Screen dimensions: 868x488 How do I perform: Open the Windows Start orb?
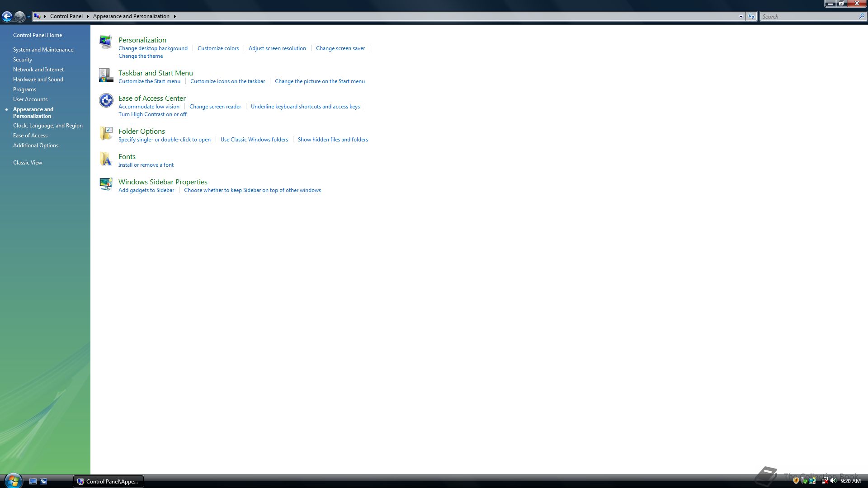[x=13, y=480]
